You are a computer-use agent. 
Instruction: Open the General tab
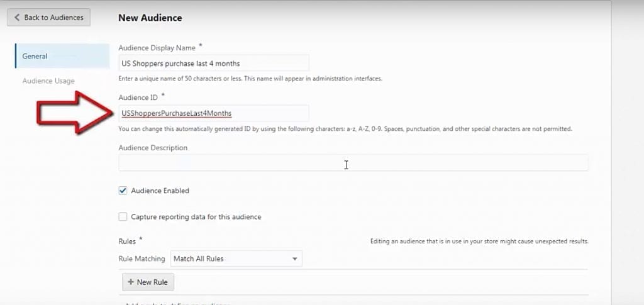pyautogui.click(x=62, y=56)
